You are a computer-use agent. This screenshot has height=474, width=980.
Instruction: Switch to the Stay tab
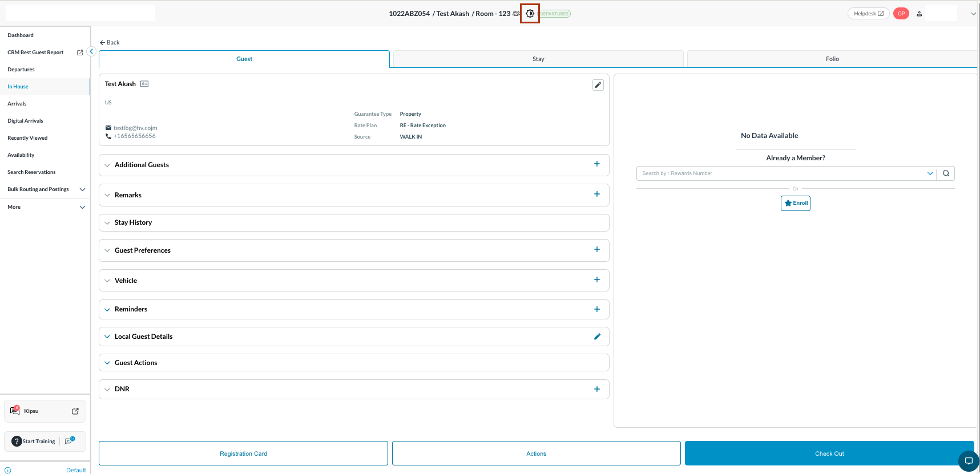point(538,59)
